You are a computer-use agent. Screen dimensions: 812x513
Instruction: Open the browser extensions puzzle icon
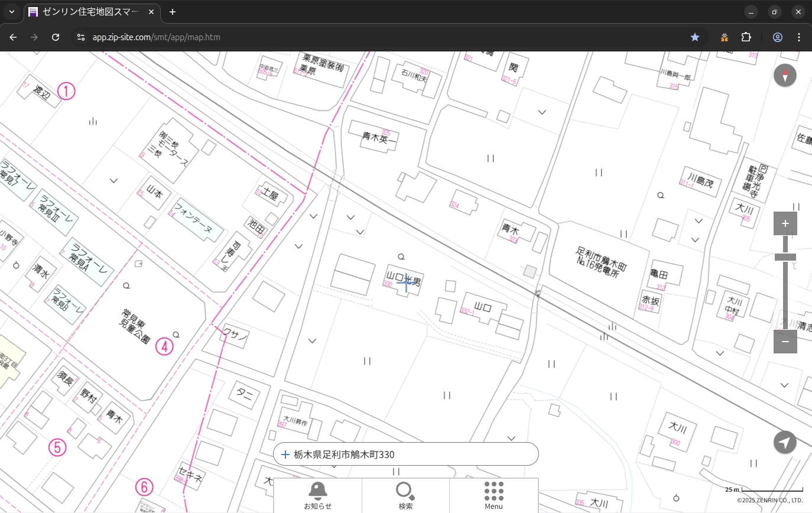pyautogui.click(x=746, y=37)
